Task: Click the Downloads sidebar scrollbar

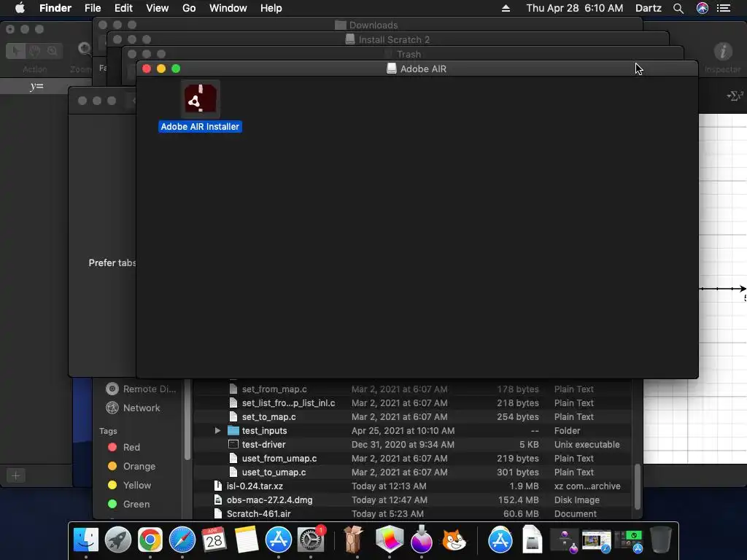Action: point(187,419)
